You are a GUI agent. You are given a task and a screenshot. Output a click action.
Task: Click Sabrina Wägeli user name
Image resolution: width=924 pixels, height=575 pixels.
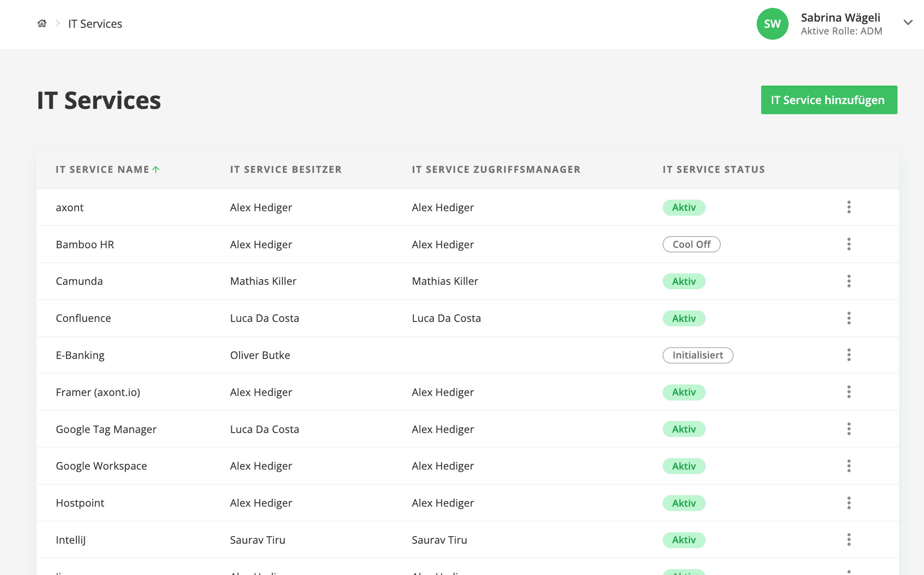[840, 18]
